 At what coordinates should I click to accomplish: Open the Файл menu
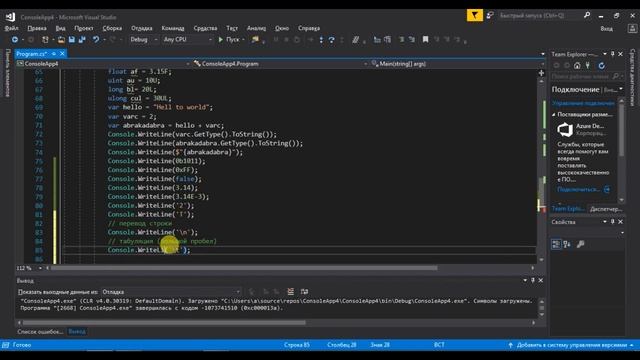point(11,28)
